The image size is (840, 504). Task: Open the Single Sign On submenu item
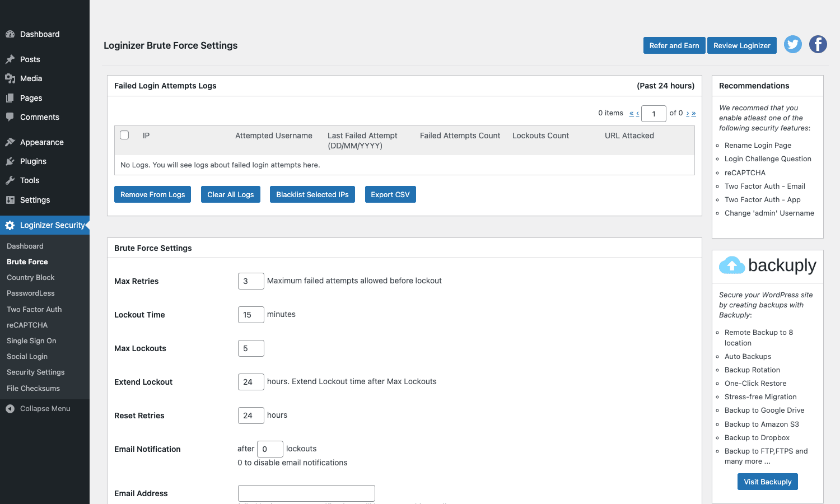coord(31,340)
